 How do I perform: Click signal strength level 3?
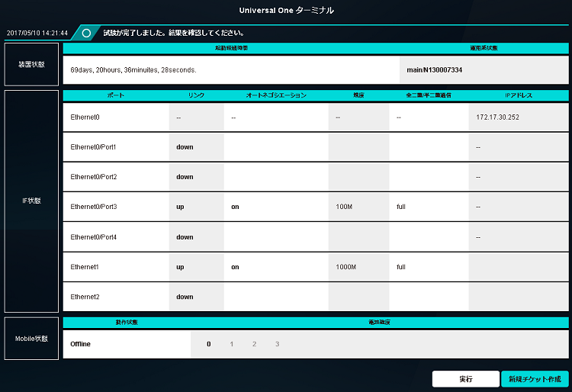pyautogui.click(x=277, y=344)
